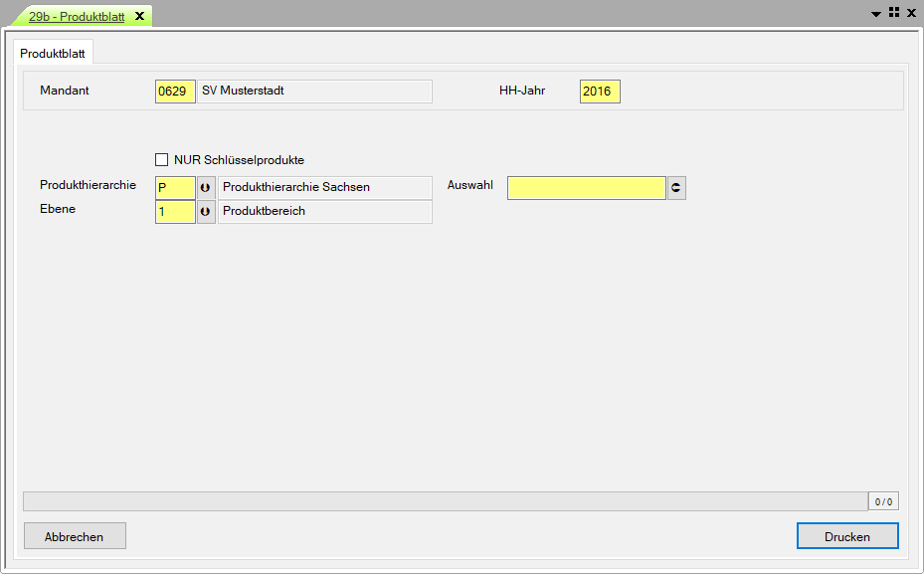Screen dimensions: 924x574
Task: Click the Auswahl selection picker icon
Action: pyautogui.click(x=676, y=188)
